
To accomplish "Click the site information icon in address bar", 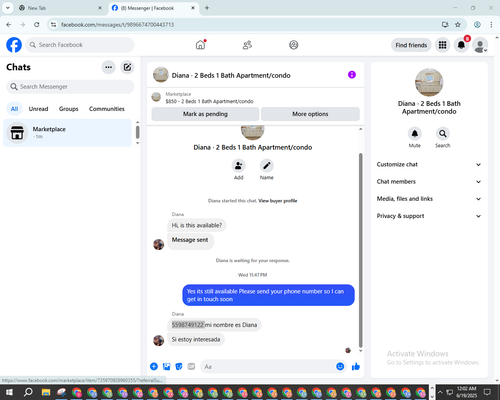I will coord(53,25).
